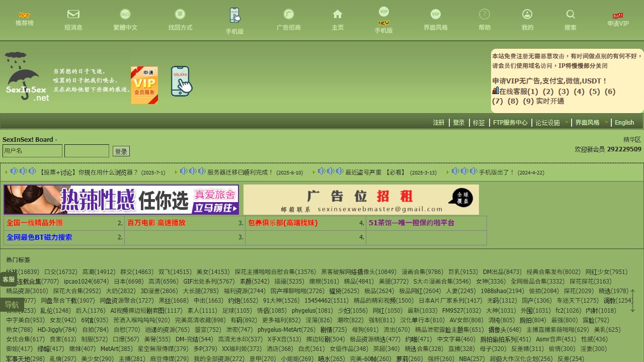Open 界面风格 VIP icon in top bar

tap(436, 15)
